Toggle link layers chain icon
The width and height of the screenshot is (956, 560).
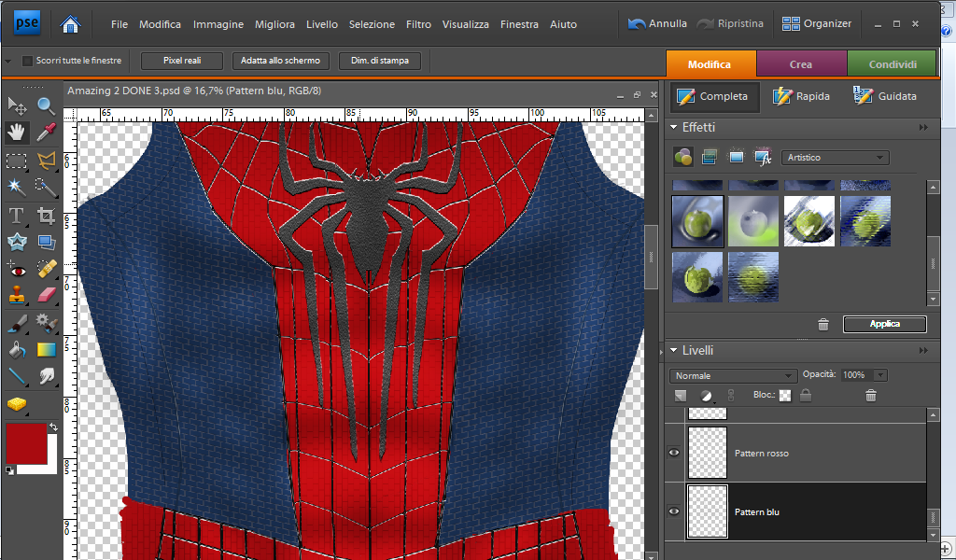click(731, 396)
